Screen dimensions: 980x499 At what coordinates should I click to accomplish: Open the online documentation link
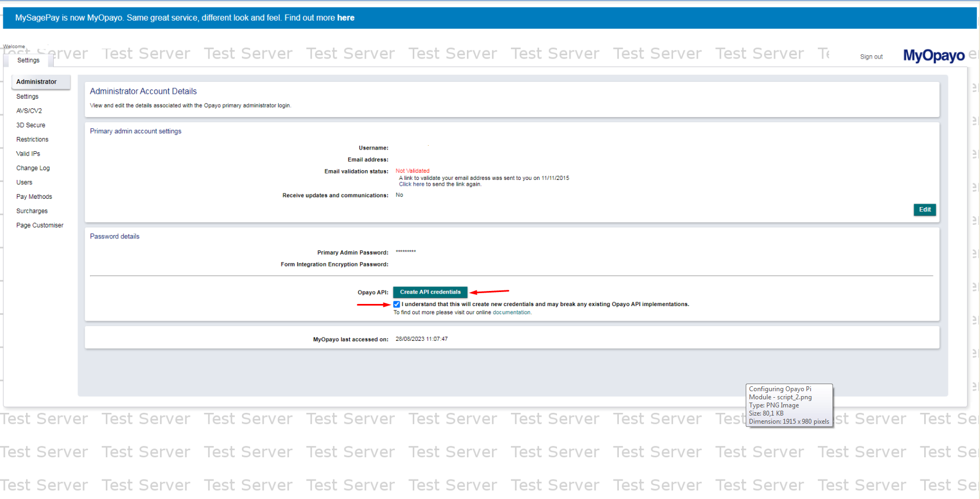[511, 313]
